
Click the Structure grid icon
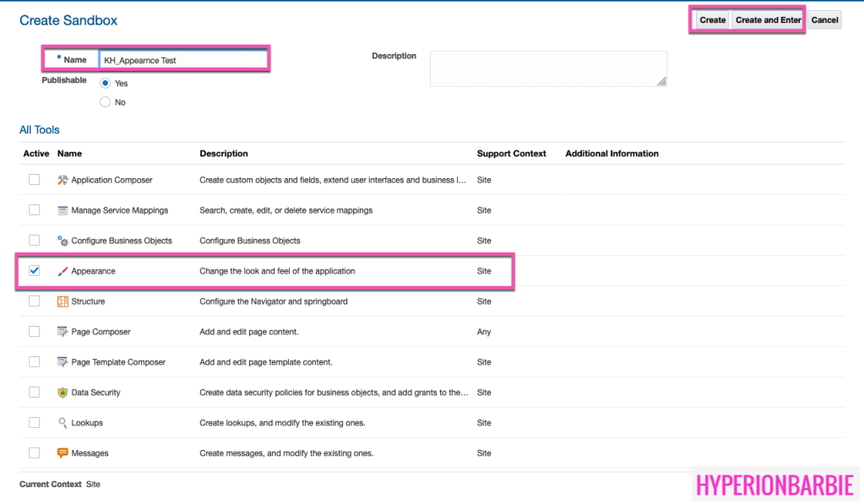[62, 301]
